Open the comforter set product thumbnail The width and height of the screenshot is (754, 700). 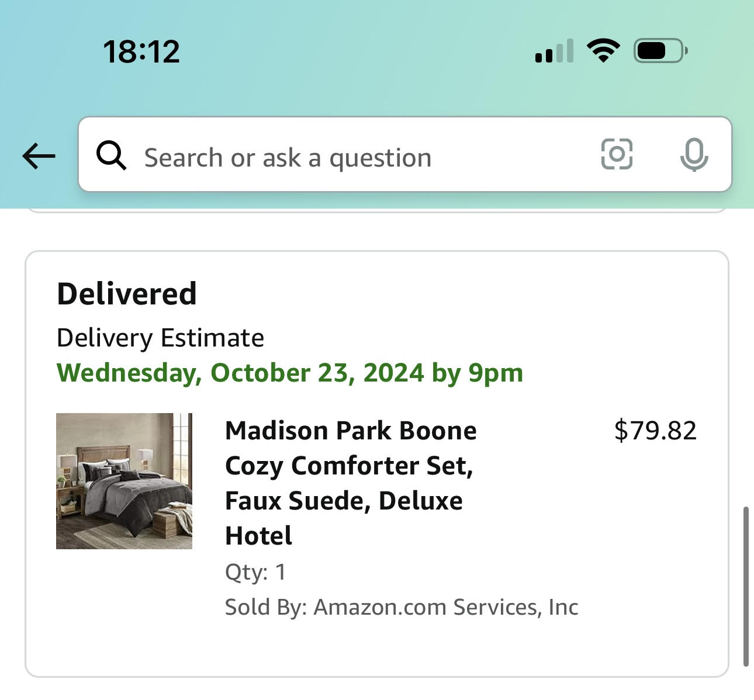124,481
